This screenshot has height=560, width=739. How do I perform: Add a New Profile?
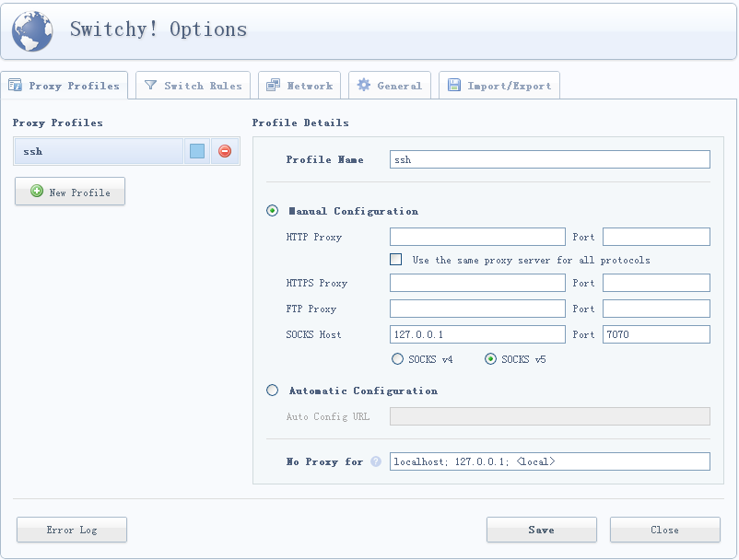[x=70, y=192]
